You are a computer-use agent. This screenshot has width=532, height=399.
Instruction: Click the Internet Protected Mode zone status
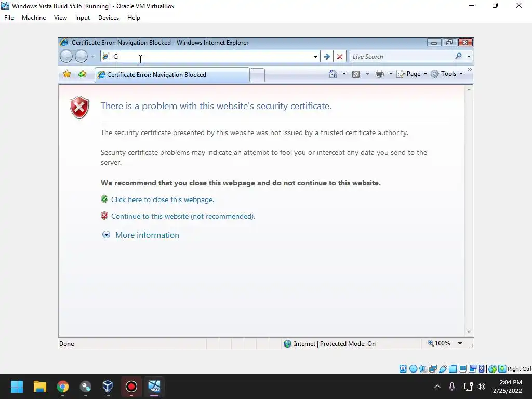point(329,344)
